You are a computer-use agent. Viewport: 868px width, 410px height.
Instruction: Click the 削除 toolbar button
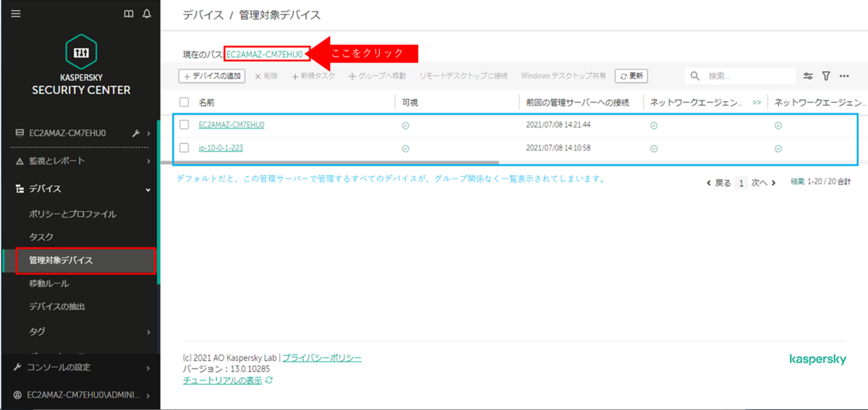click(265, 76)
